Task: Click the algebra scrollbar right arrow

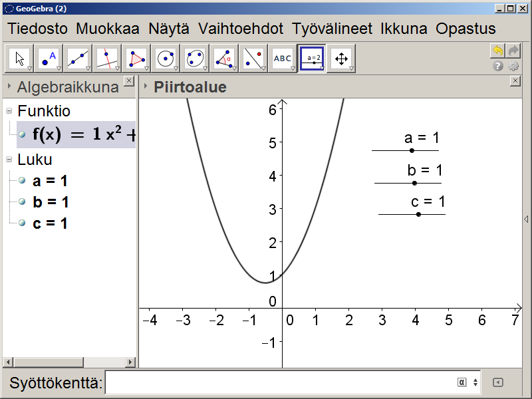Action: 130,362
